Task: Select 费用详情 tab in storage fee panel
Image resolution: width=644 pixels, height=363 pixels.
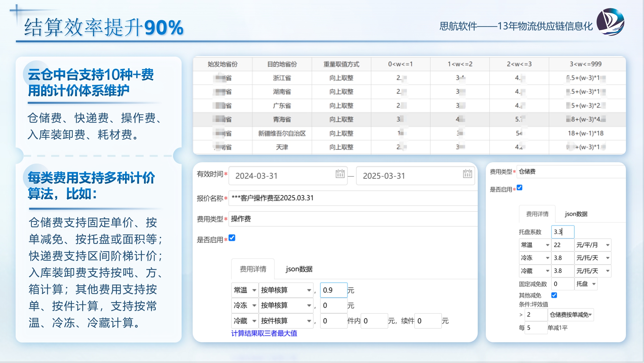Action: pos(537,214)
